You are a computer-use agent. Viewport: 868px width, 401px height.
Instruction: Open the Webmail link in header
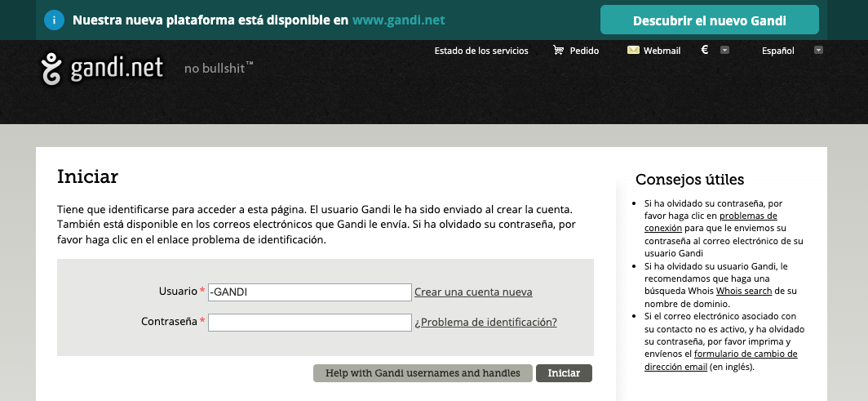(662, 51)
